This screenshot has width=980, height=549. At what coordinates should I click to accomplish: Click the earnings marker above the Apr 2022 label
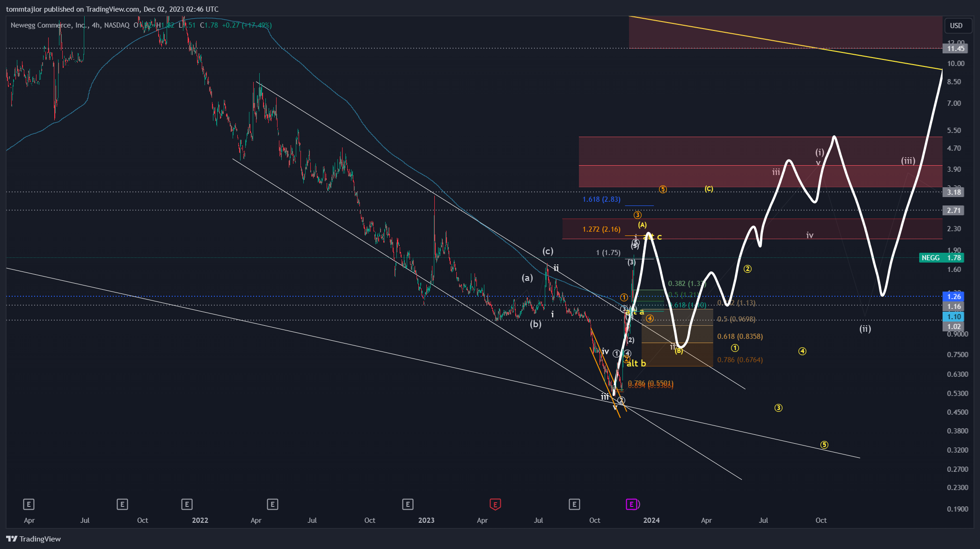pos(272,504)
